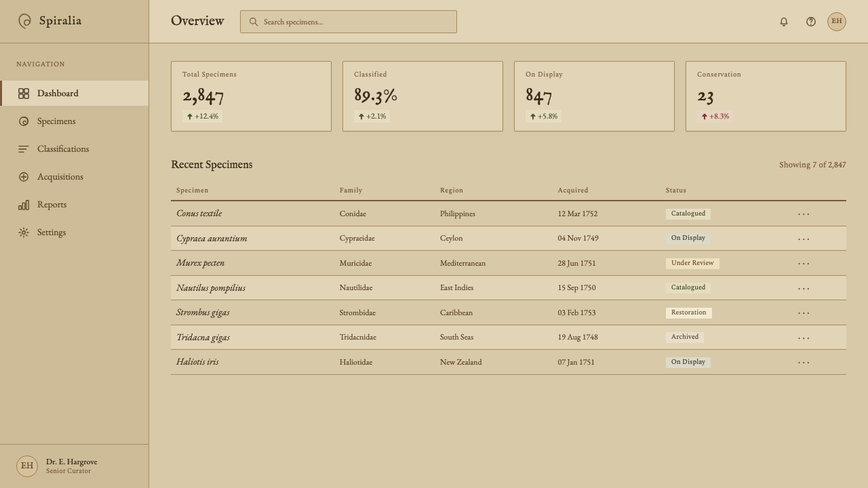This screenshot has height=488, width=868.
Task: Expand actions for Haliotis iris row
Action: click(804, 363)
